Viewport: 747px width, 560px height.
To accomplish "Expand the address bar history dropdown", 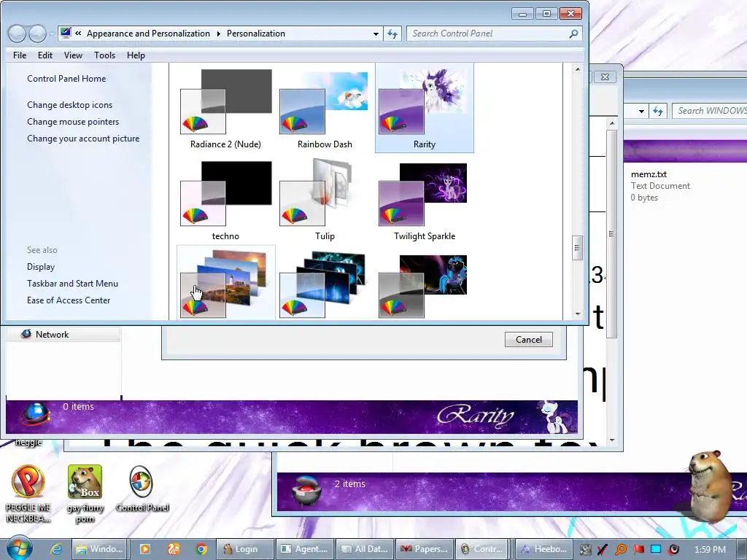I will (x=376, y=34).
